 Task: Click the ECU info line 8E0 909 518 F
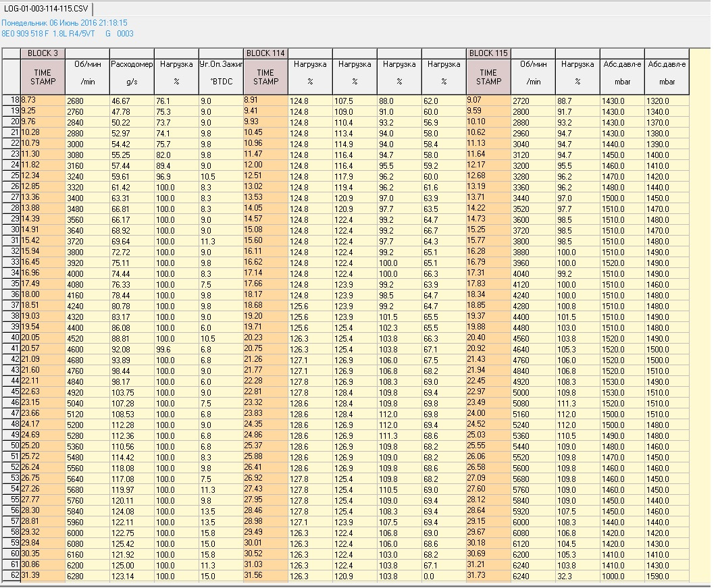68,34
